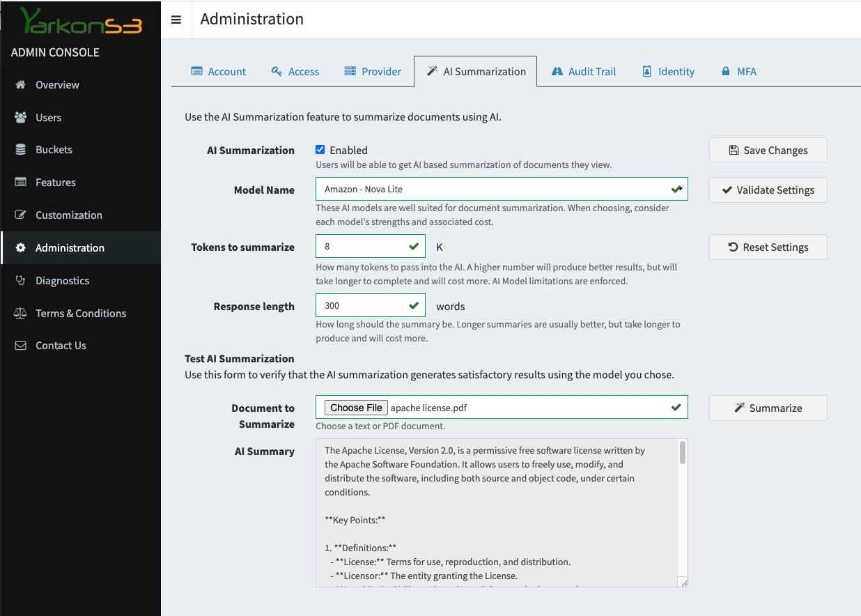Image resolution: width=861 pixels, height=616 pixels.
Task: Click the Buckets database icon
Action: tap(21, 150)
